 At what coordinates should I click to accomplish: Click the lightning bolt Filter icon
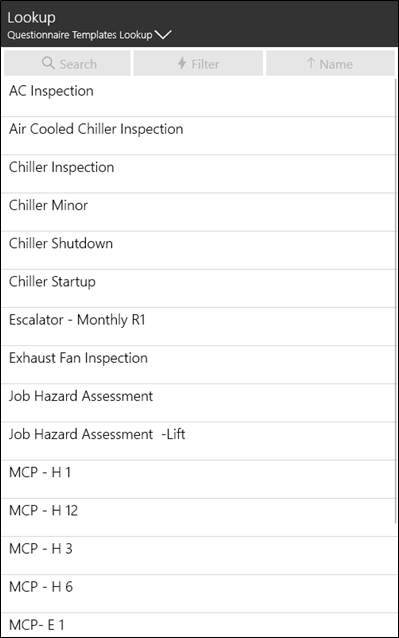pyautogui.click(x=182, y=63)
